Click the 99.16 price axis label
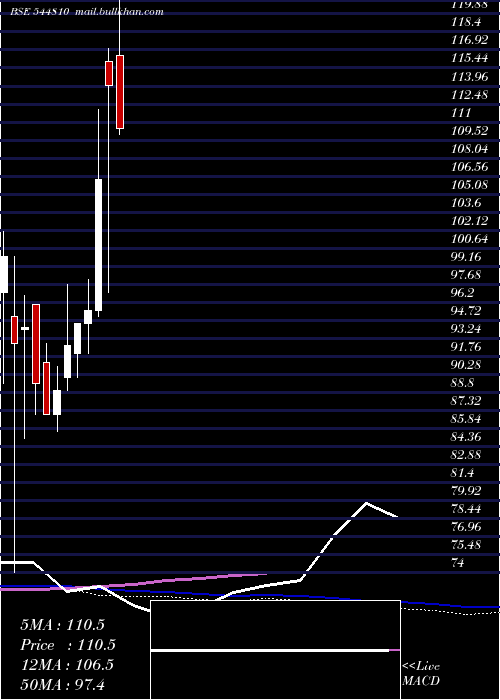Screen dimensions: 500x700 coord(466,257)
